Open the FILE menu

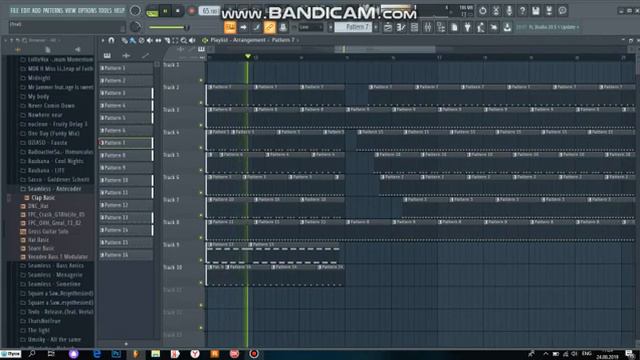click(14, 10)
